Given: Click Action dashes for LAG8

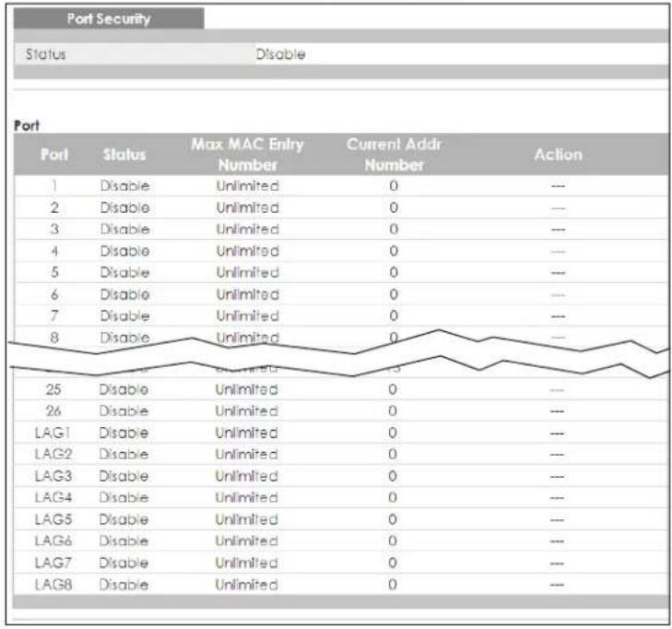Looking at the screenshot, I should tap(557, 585).
